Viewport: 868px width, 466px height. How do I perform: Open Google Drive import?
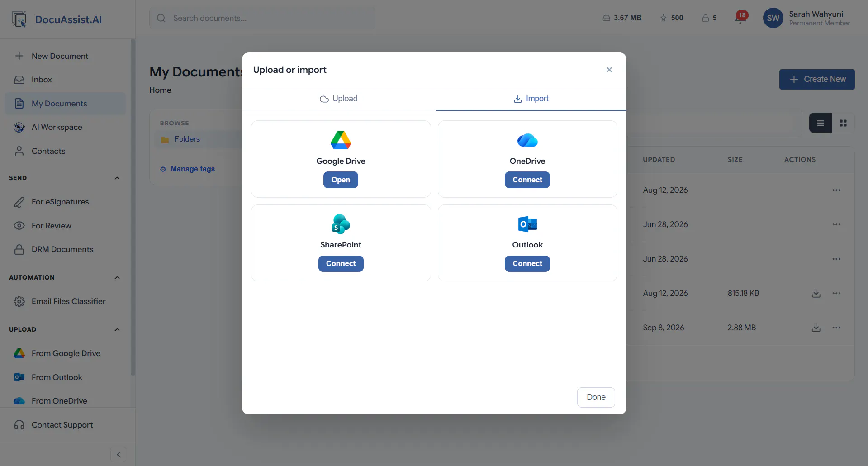341,180
